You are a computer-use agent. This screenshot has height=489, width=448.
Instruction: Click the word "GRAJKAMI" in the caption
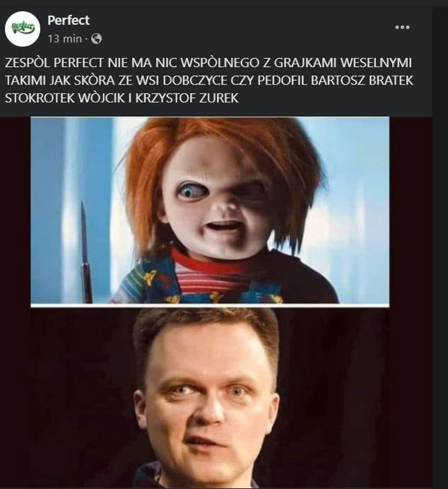tap(305, 63)
